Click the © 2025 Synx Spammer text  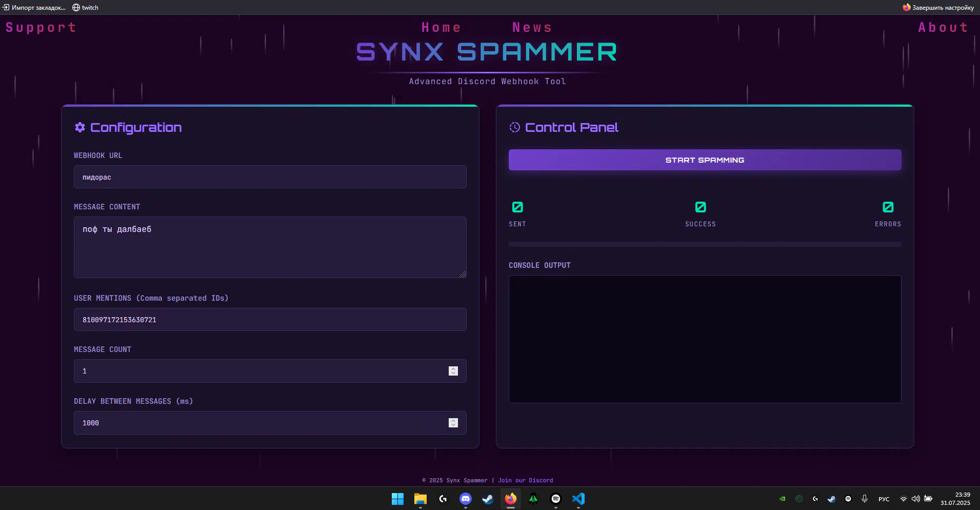pos(455,480)
